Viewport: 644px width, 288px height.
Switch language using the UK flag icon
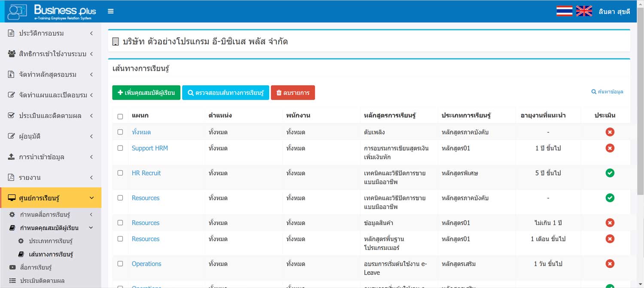[584, 11]
